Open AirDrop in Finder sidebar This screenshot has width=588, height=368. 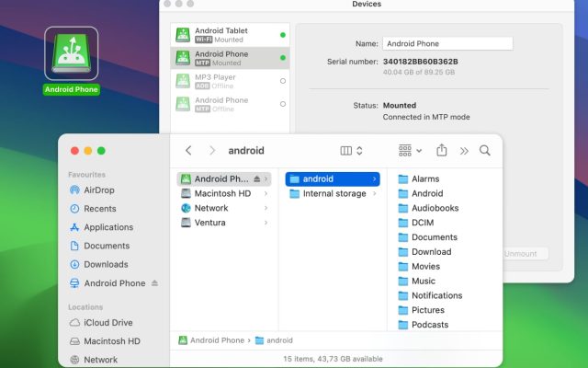[x=92, y=190]
